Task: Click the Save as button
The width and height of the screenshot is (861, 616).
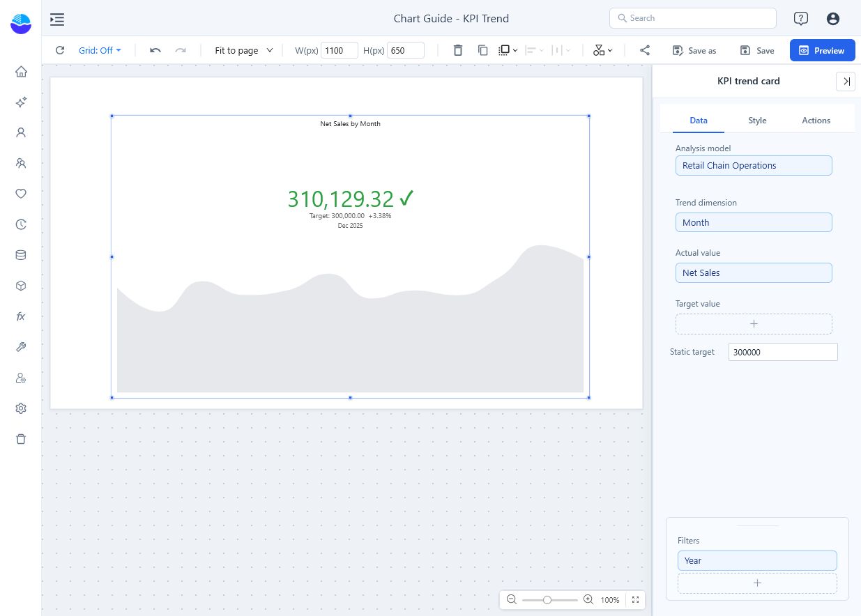Action: [694, 50]
